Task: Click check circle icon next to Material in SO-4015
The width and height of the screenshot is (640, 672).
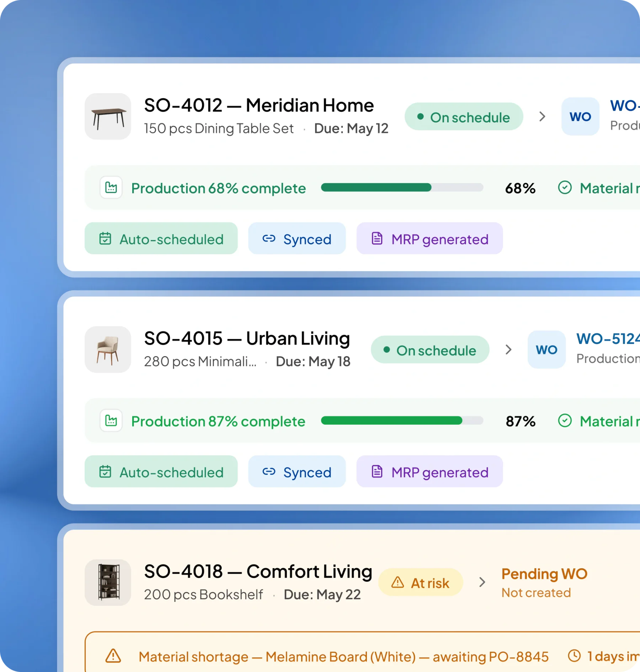Action: (565, 420)
